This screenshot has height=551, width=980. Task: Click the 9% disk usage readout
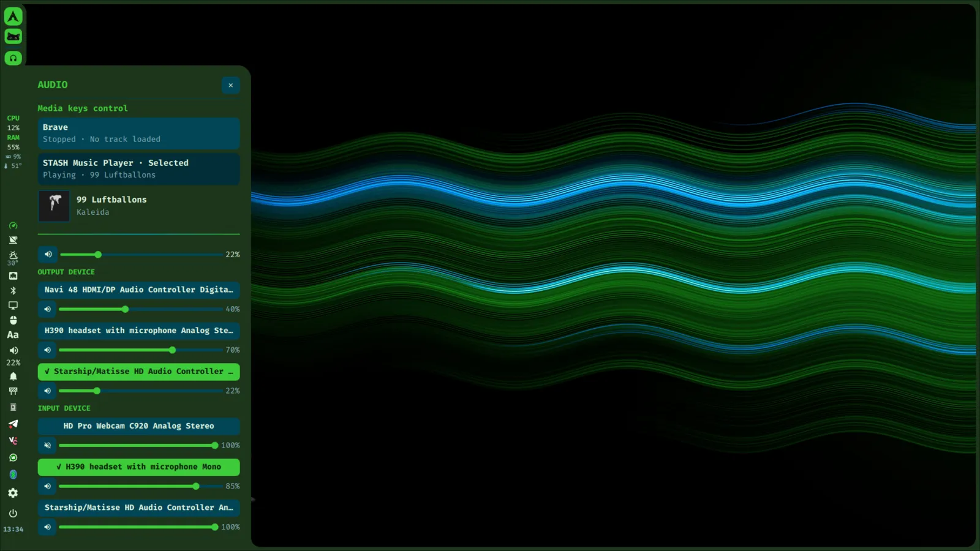[x=13, y=157]
